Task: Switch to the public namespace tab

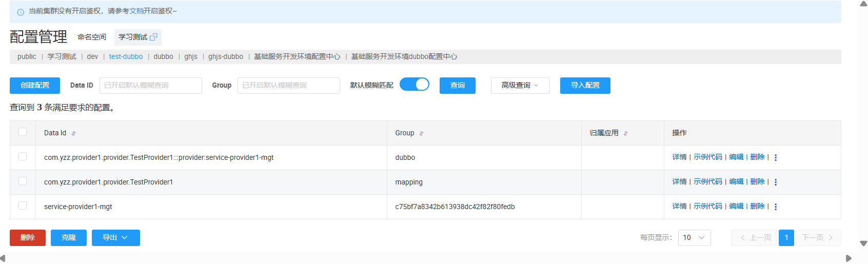Action: tap(27, 57)
